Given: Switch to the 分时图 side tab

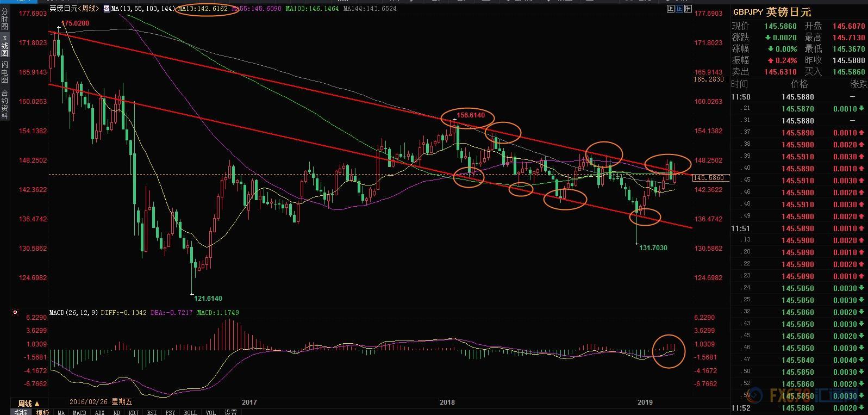Looking at the screenshot, I should pos(5,18).
